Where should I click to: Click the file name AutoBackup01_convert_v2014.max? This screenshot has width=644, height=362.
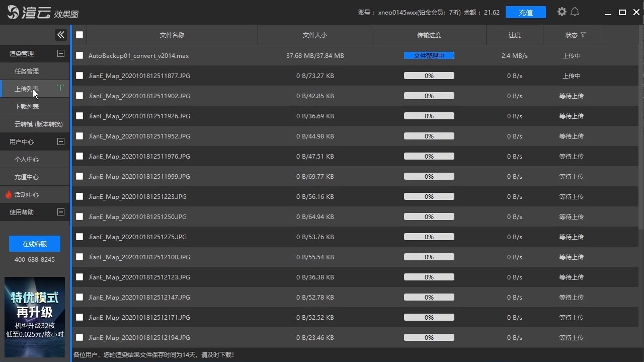(x=138, y=55)
